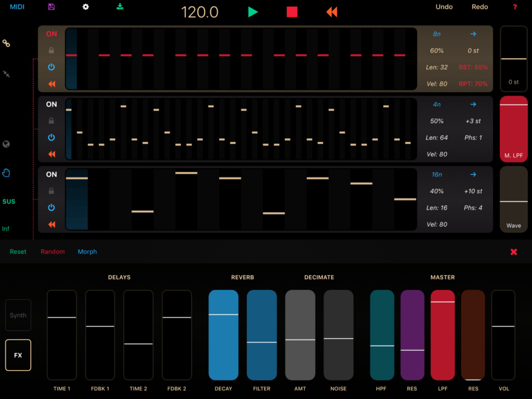This screenshot has height=399, width=532.
Task: Toggle ON for the bottom sequencer track
Action: pyautogui.click(x=51, y=174)
